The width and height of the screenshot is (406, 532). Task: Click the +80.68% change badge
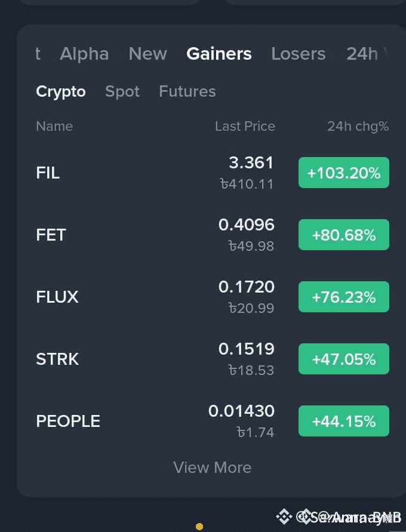click(x=343, y=235)
